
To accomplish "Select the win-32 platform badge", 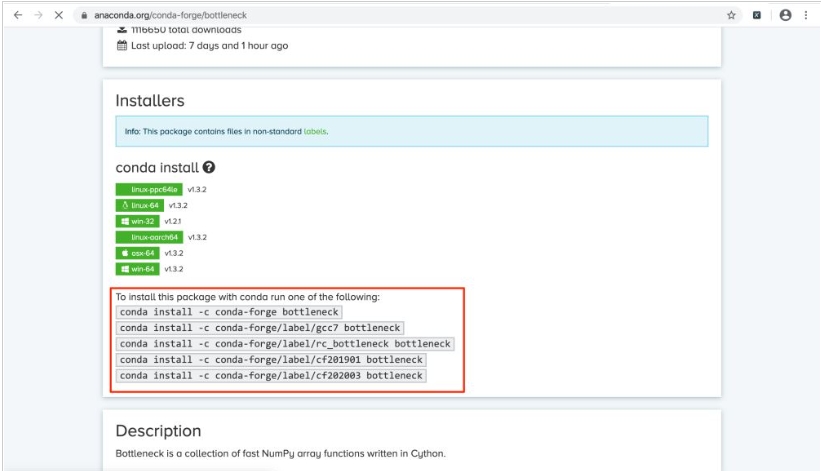I will (x=138, y=221).
